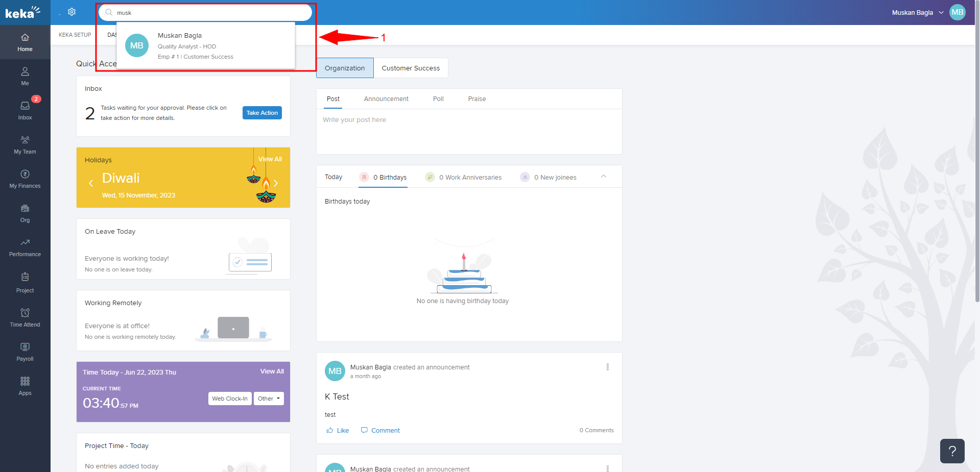Click the Take Action button
Viewport: 980px width, 472px height.
(262, 113)
